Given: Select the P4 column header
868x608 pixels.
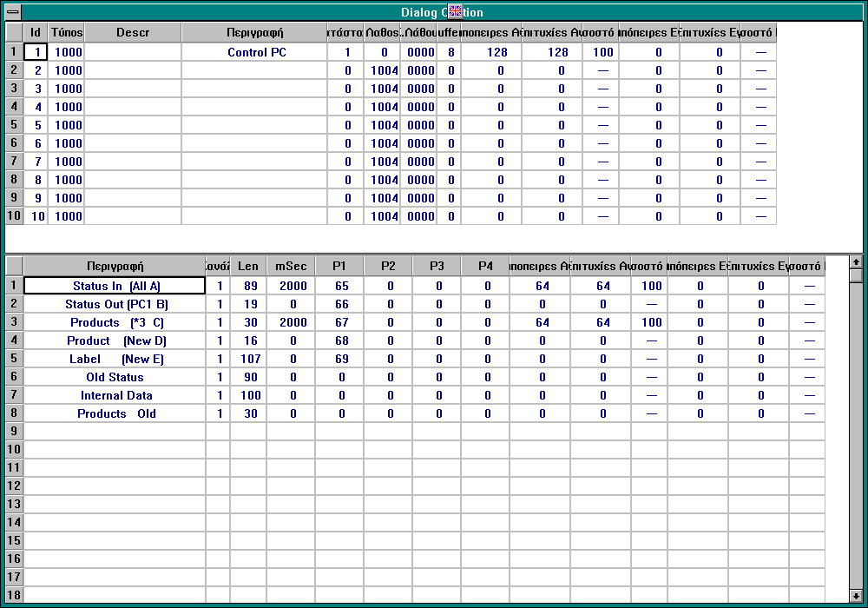Looking at the screenshot, I should (486, 266).
